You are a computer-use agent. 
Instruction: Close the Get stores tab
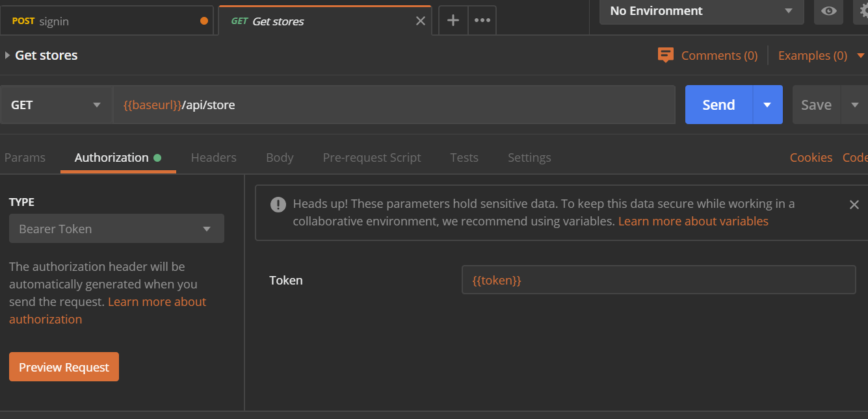421,21
